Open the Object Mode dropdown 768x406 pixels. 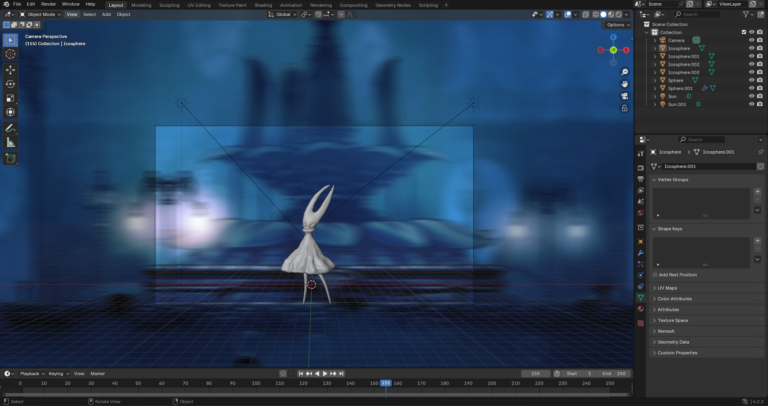40,14
